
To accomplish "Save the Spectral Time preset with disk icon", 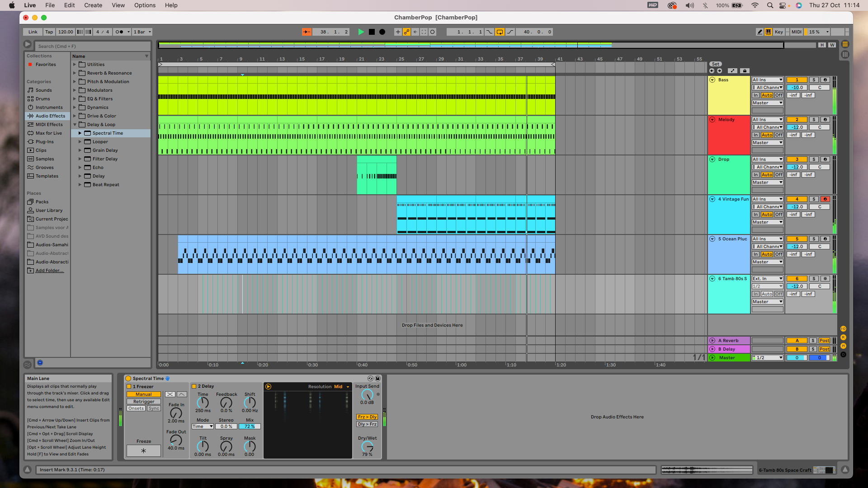I will 378,379.
